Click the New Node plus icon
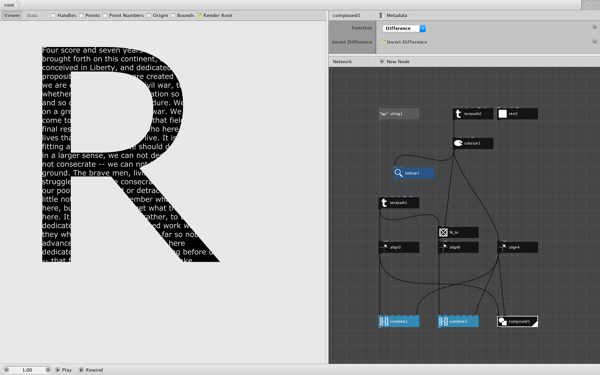The height and width of the screenshot is (375, 600). point(382,61)
